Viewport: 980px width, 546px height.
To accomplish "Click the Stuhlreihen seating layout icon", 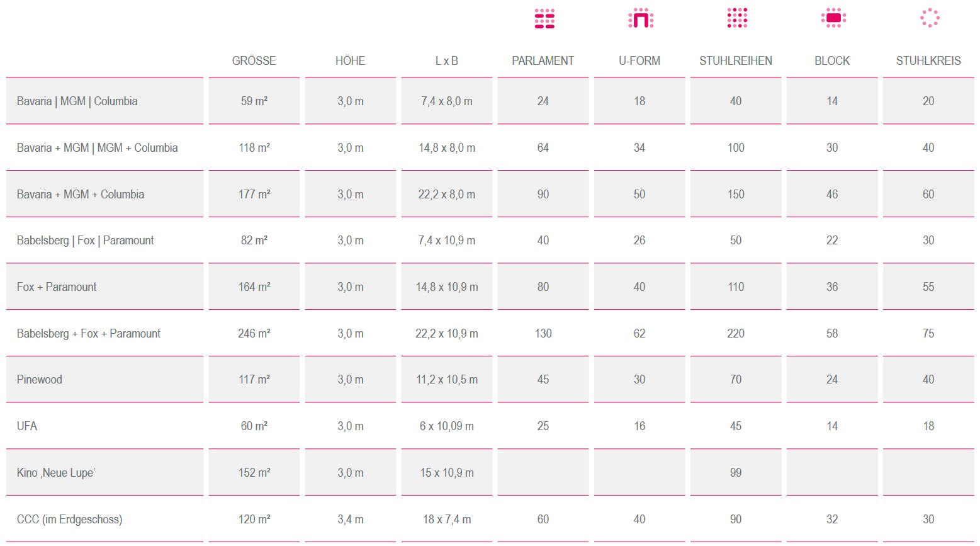I will [737, 18].
